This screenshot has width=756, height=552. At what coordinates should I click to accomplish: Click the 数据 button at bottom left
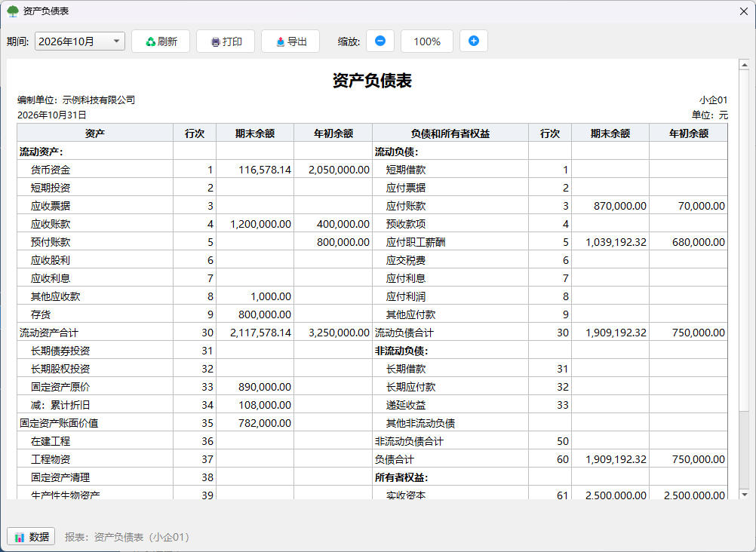[32, 537]
